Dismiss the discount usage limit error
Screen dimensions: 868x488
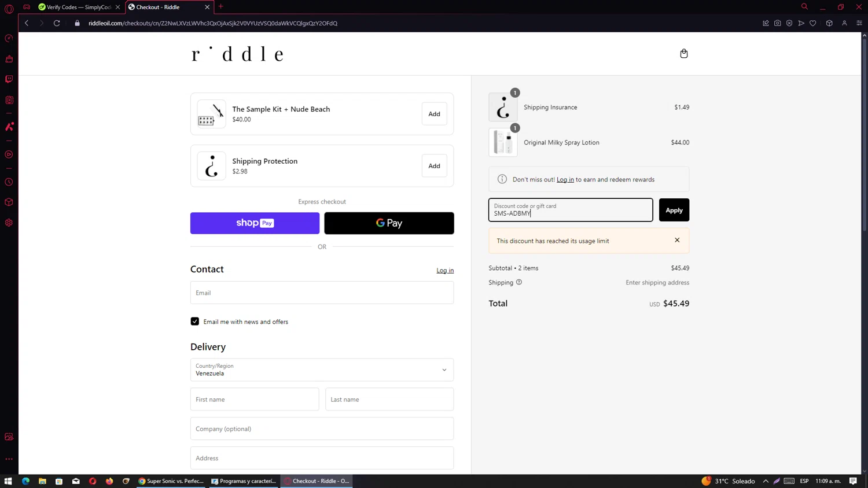point(677,240)
